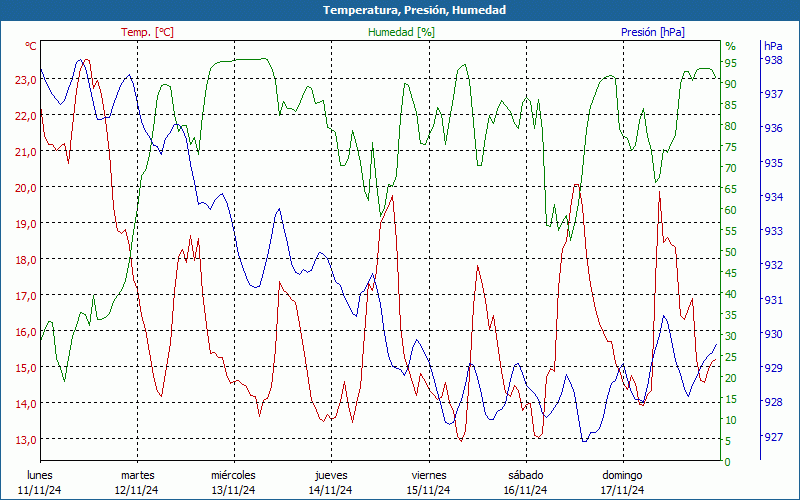Click the '16,0' temperature axis value
This screenshot has height=500, width=800.
pyautogui.click(x=27, y=332)
